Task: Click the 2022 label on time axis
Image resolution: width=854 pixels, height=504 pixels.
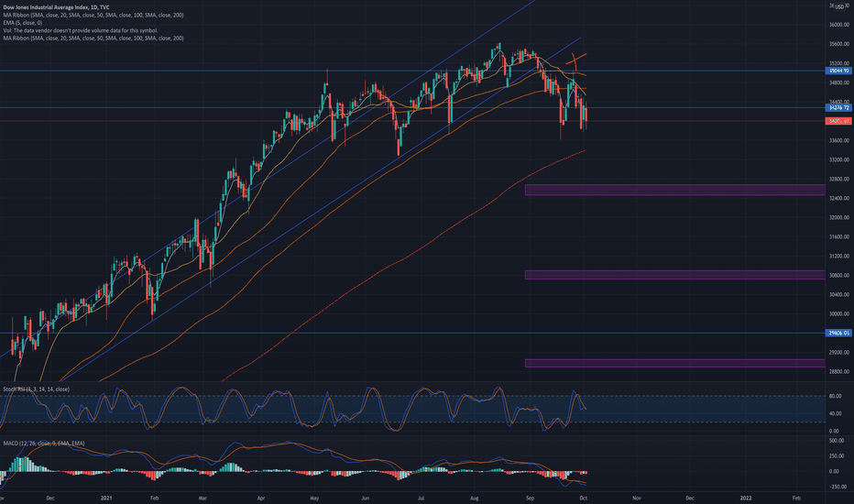Action: (746, 498)
